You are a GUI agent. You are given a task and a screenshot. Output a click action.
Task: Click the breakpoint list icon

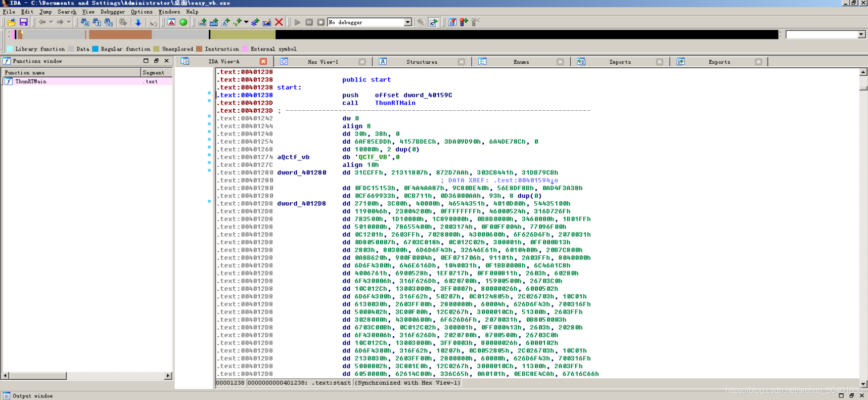point(452,22)
